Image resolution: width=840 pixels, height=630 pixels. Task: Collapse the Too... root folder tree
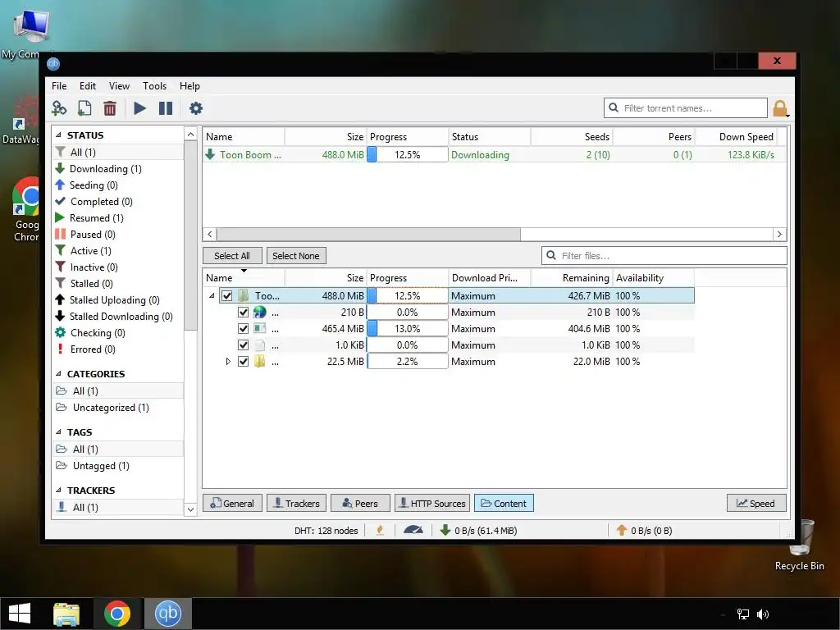point(212,295)
